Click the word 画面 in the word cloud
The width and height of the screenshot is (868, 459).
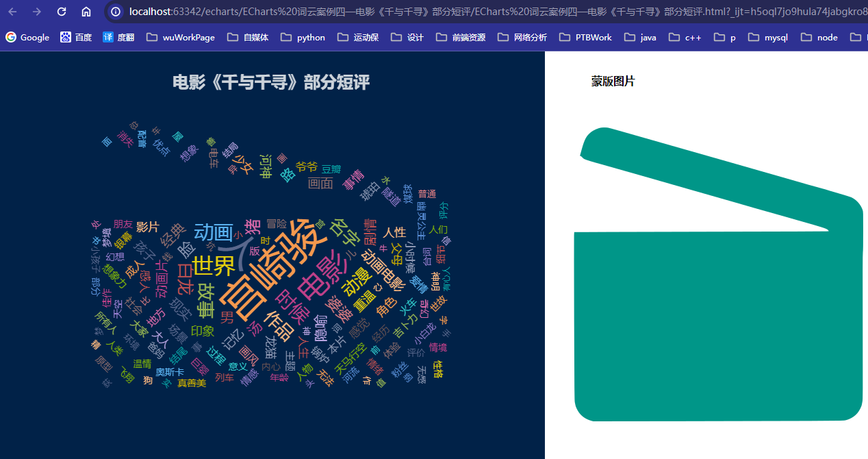320,184
